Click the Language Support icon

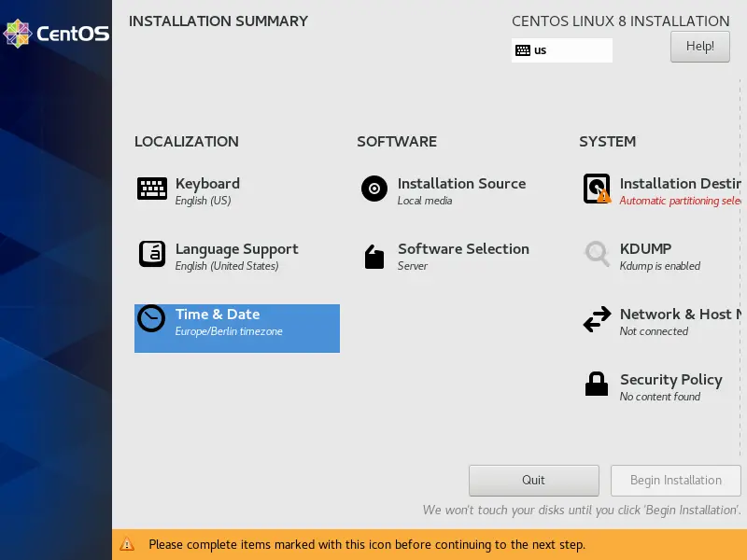(x=152, y=254)
